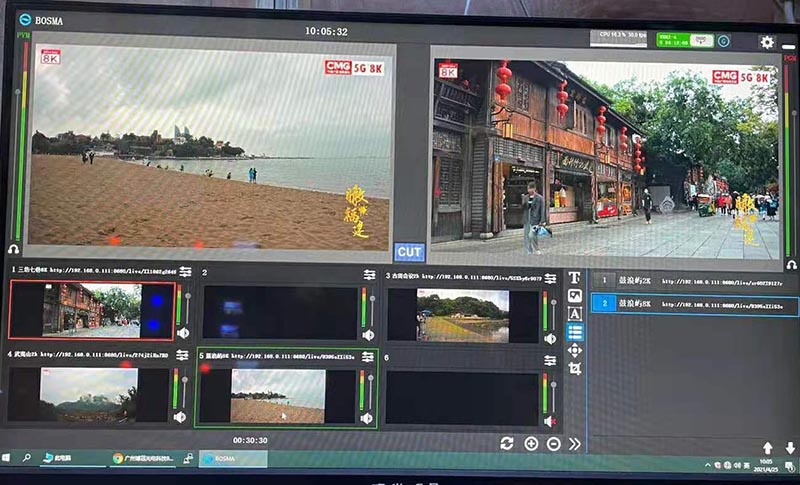Open settings for input channel 3
800x485 pixels.
coord(550,278)
